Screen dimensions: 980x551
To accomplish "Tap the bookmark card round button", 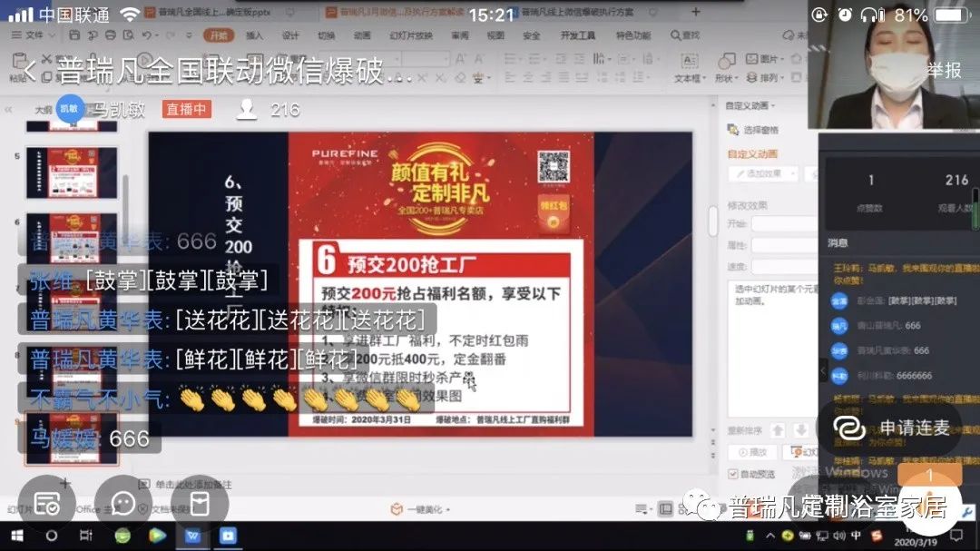I will point(200,503).
